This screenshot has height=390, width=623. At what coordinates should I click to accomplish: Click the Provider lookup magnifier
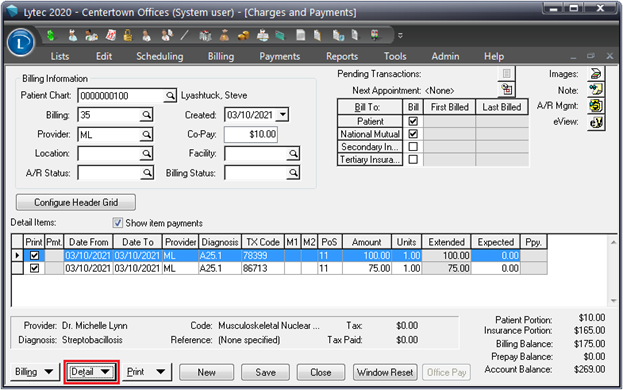click(x=147, y=135)
